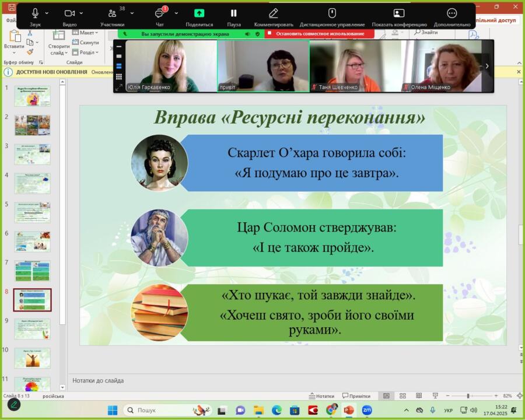Open Zoom Чат with unread badge
The width and height of the screenshot is (525, 420).
click(x=160, y=17)
